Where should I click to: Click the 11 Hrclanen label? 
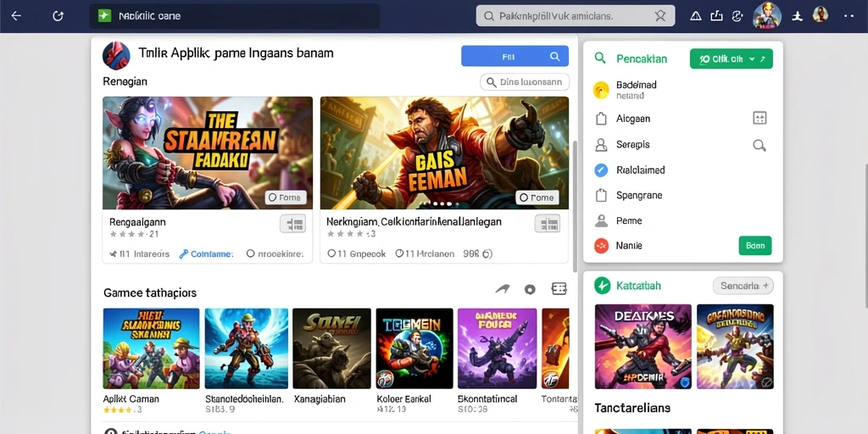click(425, 254)
